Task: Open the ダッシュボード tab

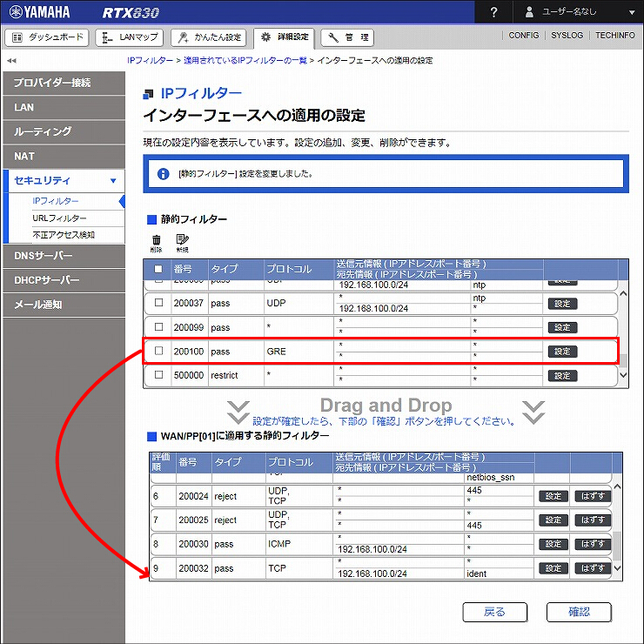Action: pos(47,37)
